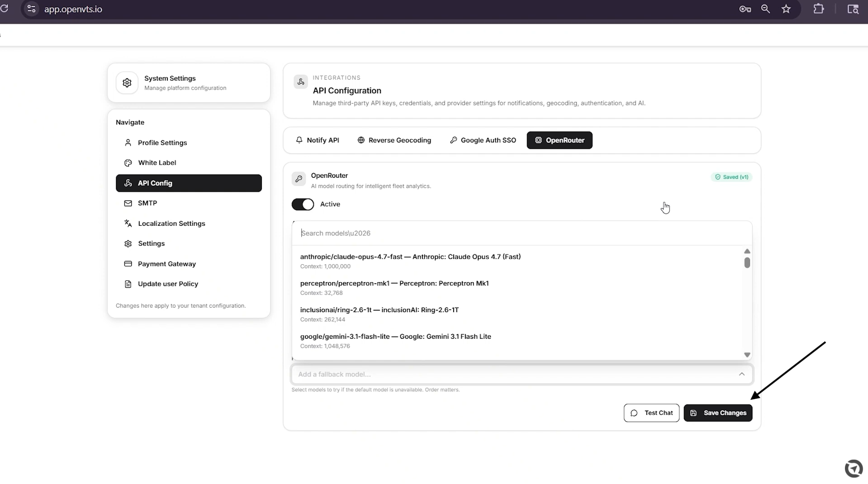Image resolution: width=868 pixels, height=484 pixels.
Task: Bookmark this page with the star icon
Action: (x=786, y=9)
